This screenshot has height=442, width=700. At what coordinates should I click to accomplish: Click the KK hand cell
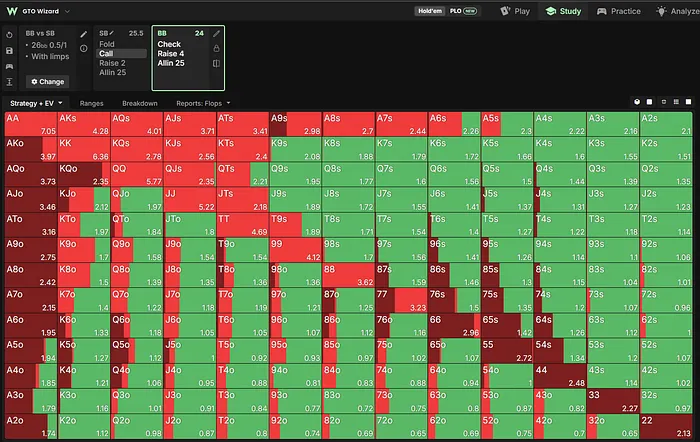[x=84, y=149]
